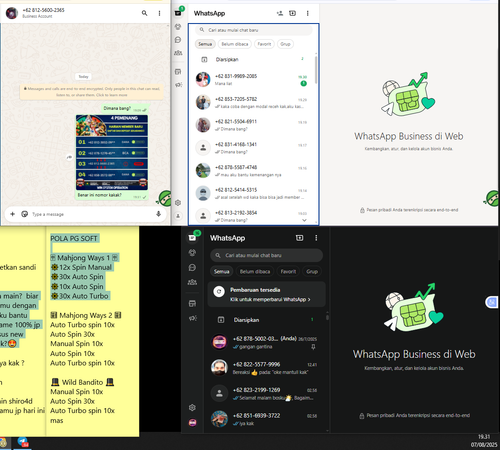Click chat list scrollbar in light window
500x450 pixels.
316,70
